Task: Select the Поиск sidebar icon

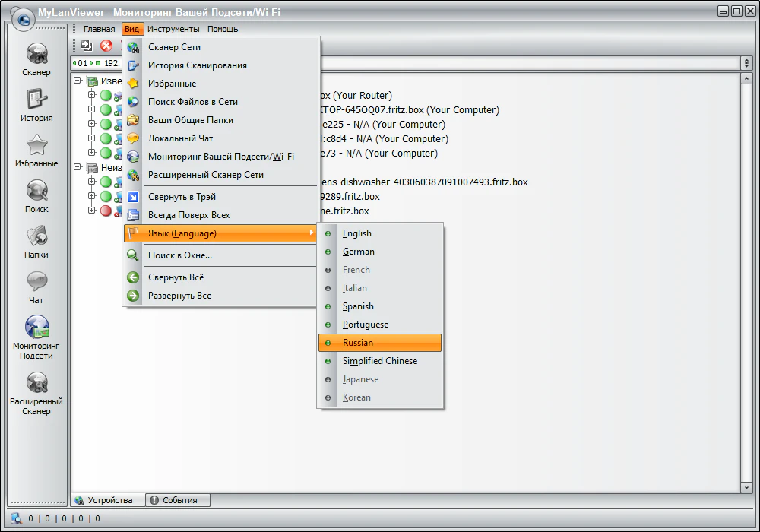Action: (x=36, y=196)
